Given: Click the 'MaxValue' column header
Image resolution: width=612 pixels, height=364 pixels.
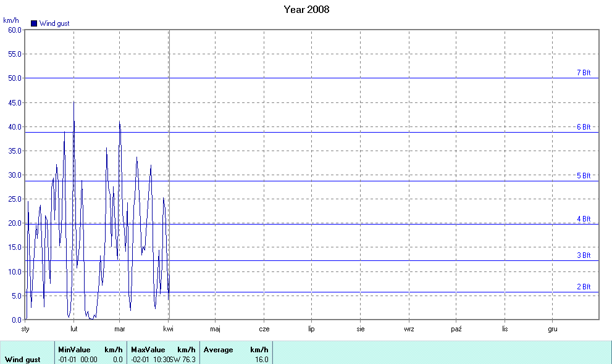Looking at the screenshot, I should pyautogui.click(x=148, y=350).
